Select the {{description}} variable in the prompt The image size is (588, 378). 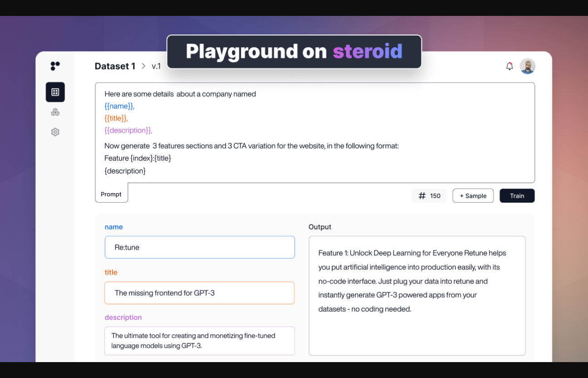(x=128, y=130)
